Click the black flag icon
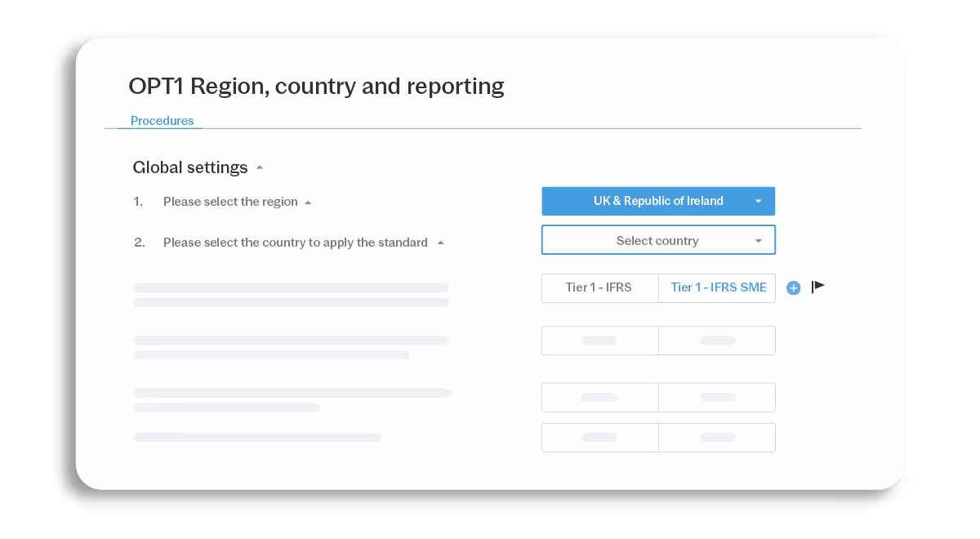Image resolution: width=980 pixels, height=539 pixels. click(817, 287)
